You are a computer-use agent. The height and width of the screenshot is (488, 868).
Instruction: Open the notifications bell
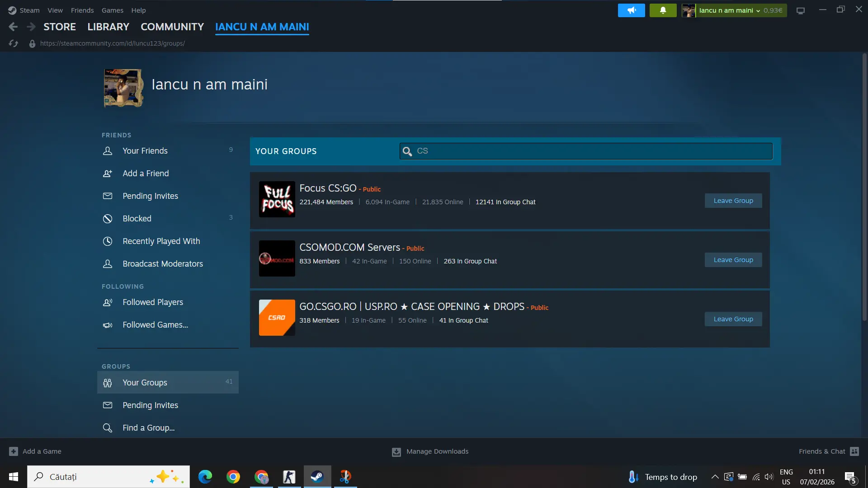click(663, 10)
